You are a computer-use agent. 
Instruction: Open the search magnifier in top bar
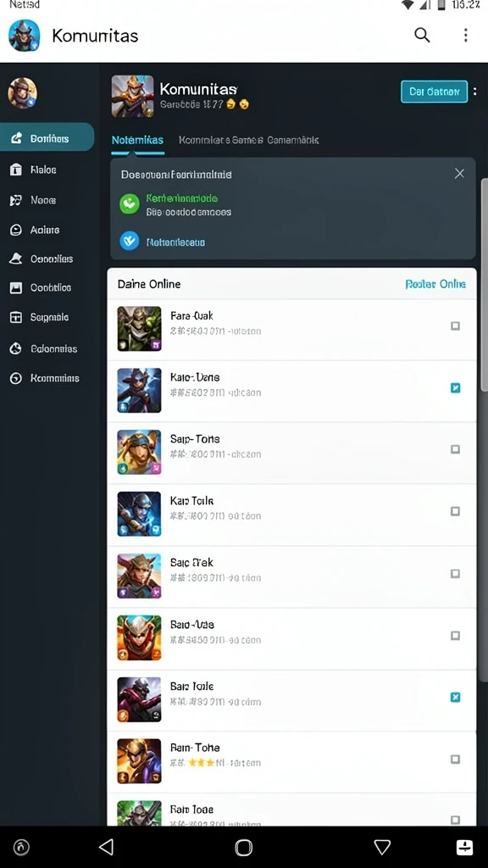coord(422,35)
